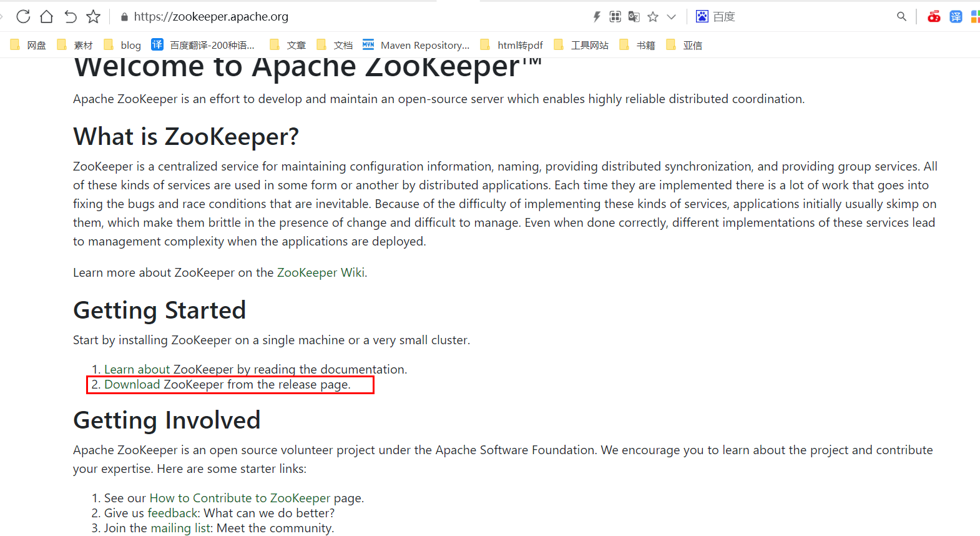
Task: Open the red game controller extension
Action: click(934, 17)
